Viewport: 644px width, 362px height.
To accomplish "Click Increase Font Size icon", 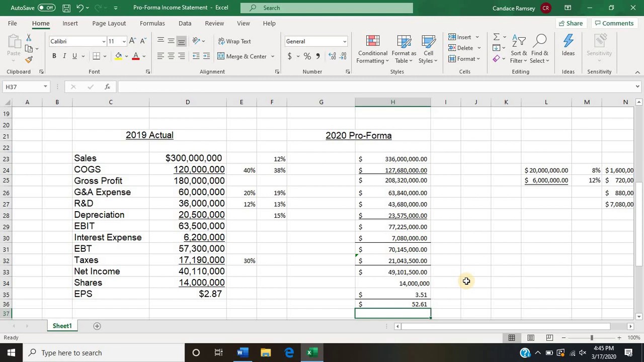I will tap(132, 41).
